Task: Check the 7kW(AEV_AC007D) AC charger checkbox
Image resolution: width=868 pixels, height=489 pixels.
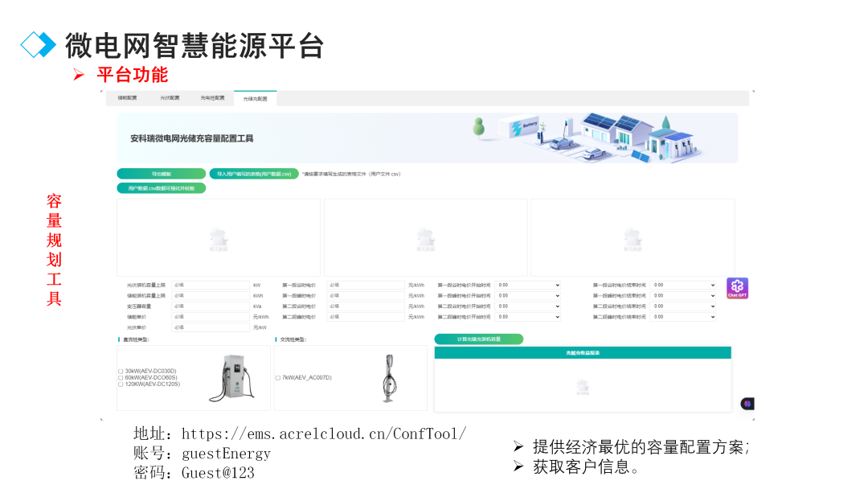Action: [x=280, y=380]
